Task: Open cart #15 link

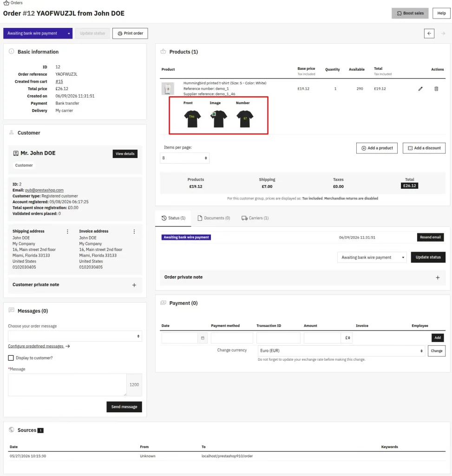Action: pyautogui.click(x=59, y=81)
